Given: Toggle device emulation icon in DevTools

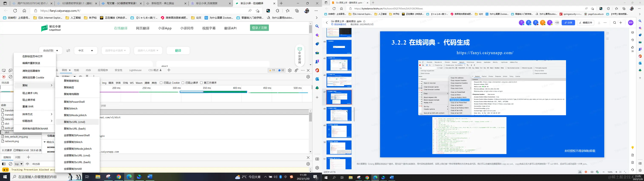Looking at the screenshot, I should click(10, 70).
